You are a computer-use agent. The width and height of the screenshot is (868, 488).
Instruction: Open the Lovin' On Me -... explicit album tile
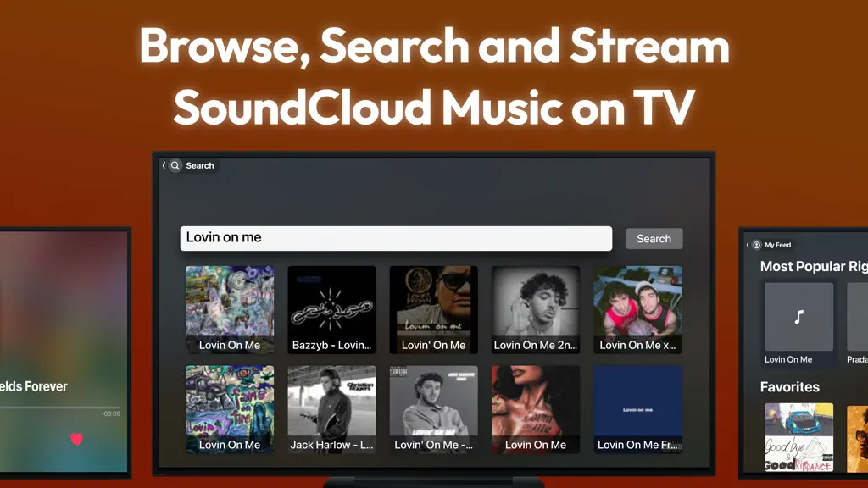pyautogui.click(x=433, y=409)
